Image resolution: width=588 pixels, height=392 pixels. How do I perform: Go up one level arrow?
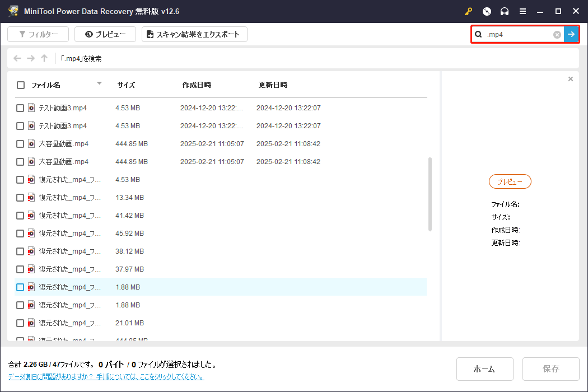pyautogui.click(x=44, y=58)
